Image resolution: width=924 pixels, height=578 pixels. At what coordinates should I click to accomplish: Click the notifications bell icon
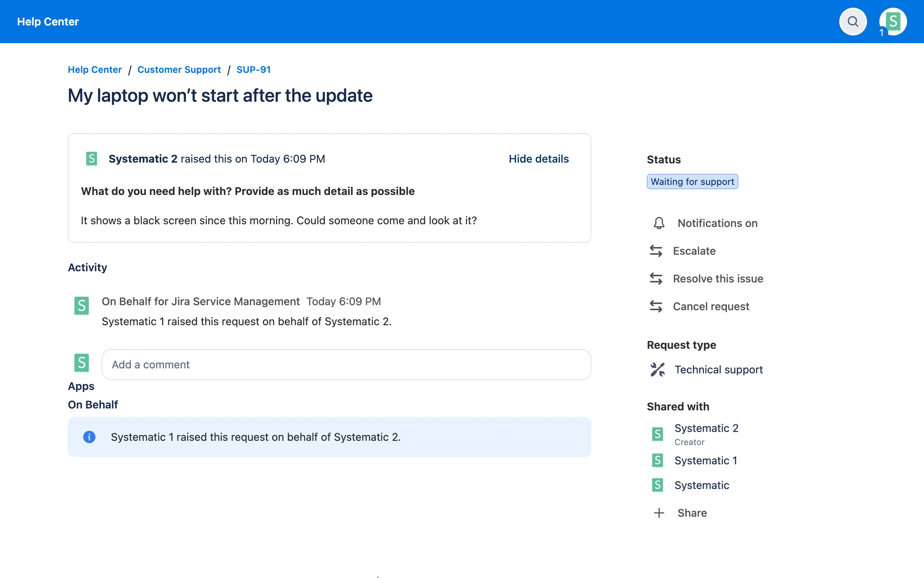point(659,223)
